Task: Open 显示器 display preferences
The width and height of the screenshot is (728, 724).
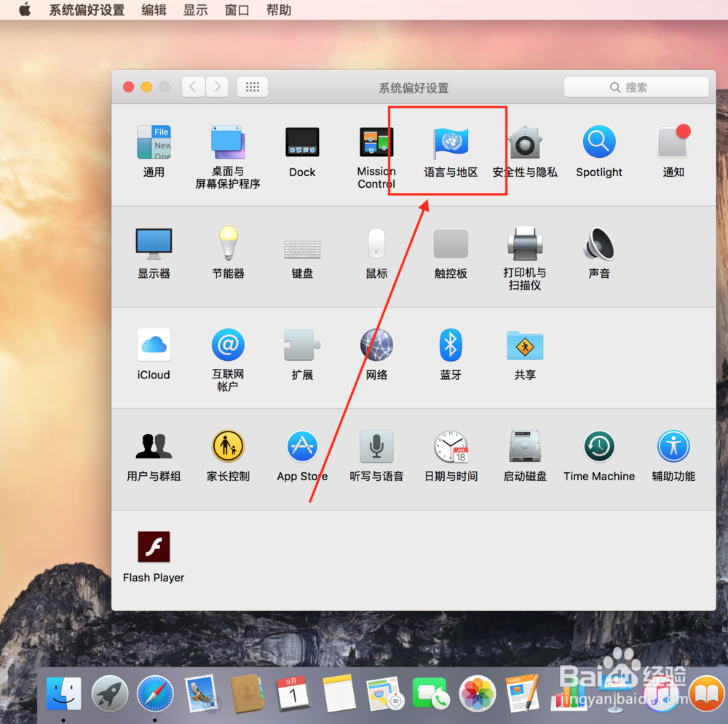Action: [154, 253]
